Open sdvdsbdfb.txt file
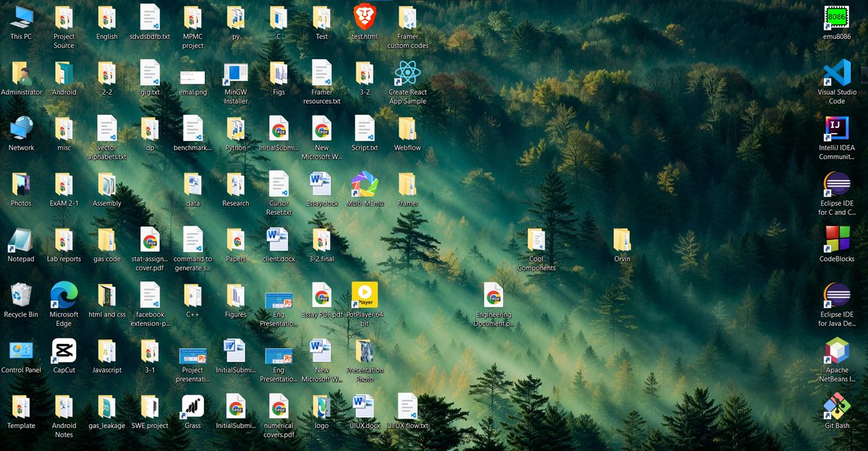868x451 pixels. [150, 22]
